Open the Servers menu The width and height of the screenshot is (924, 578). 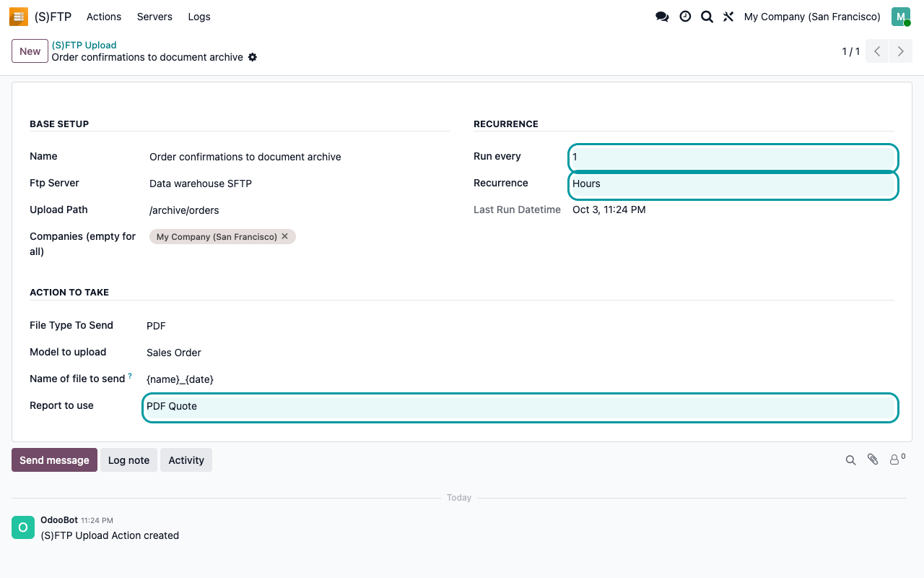154,17
